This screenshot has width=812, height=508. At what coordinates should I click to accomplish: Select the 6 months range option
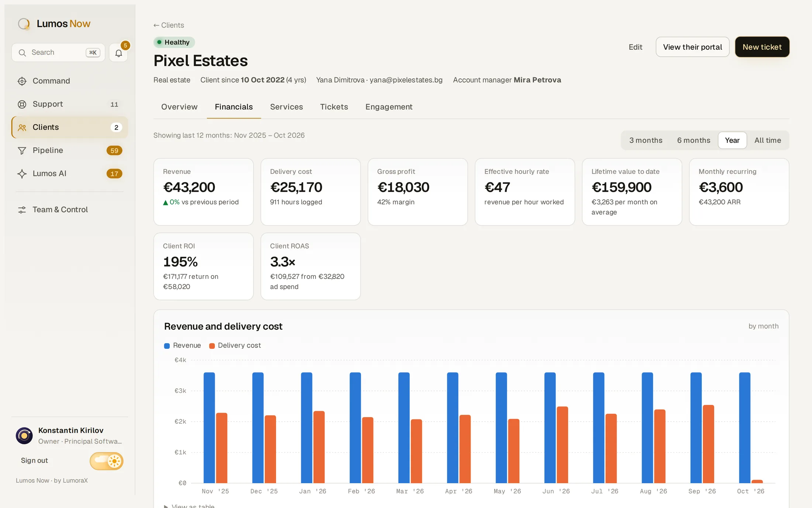click(694, 140)
